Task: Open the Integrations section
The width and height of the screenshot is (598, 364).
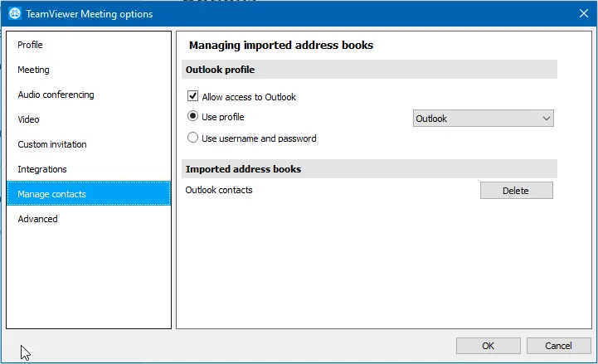Action: [x=89, y=169]
